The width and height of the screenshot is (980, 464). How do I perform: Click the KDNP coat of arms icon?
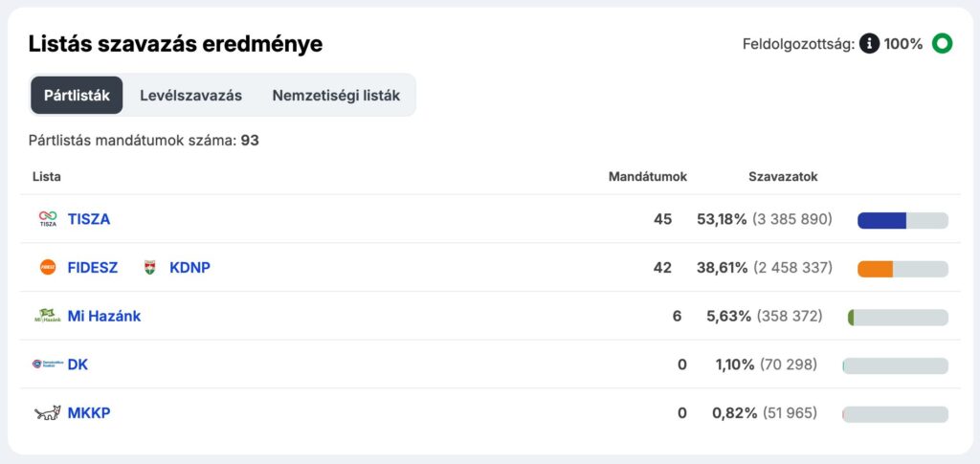coord(149,268)
